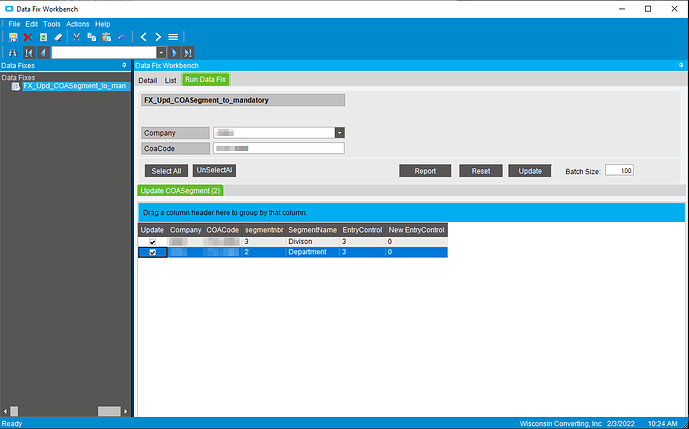The image size is (689, 429).
Task: Switch to the List tab
Action: coord(170,80)
